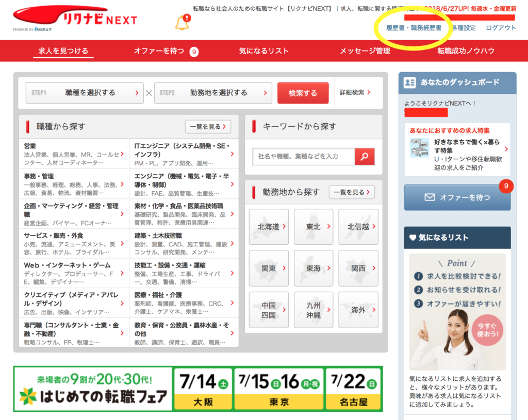Click the オファーを待つ badge showing 9 in navigation

click(x=194, y=52)
